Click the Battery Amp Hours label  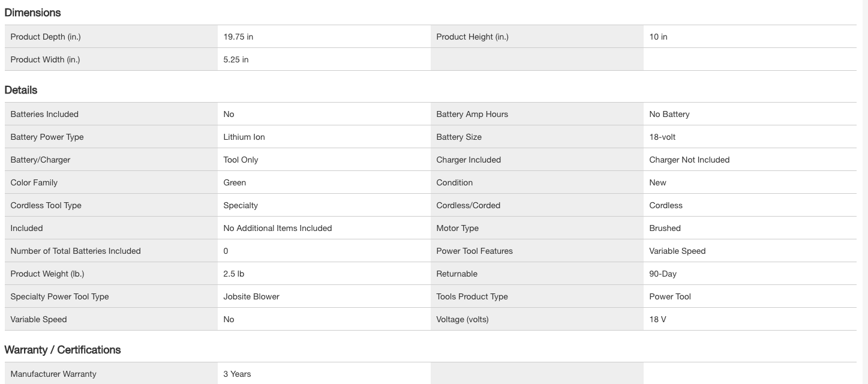coord(472,114)
